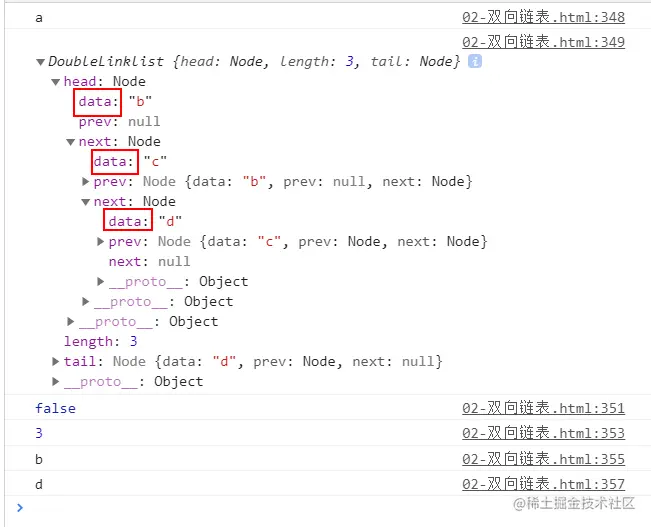Click the false console output
This screenshot has height=527, width=651.
pyautogui.click(x=55, y=408)
